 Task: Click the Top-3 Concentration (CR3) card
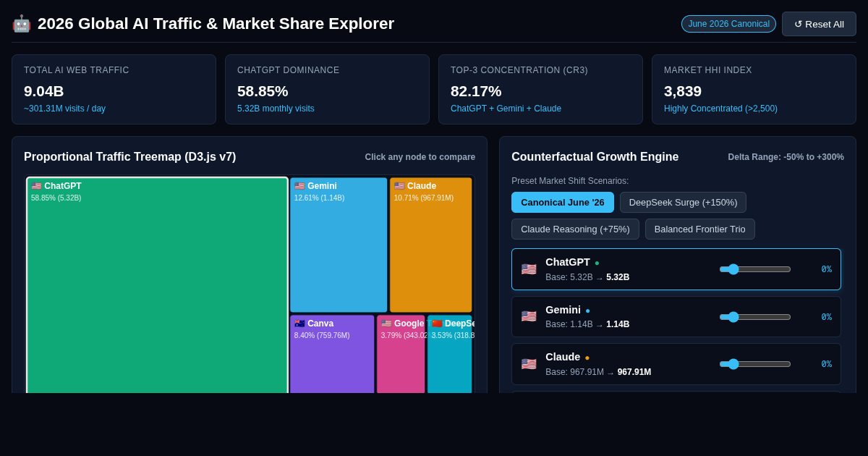(540, 90)
